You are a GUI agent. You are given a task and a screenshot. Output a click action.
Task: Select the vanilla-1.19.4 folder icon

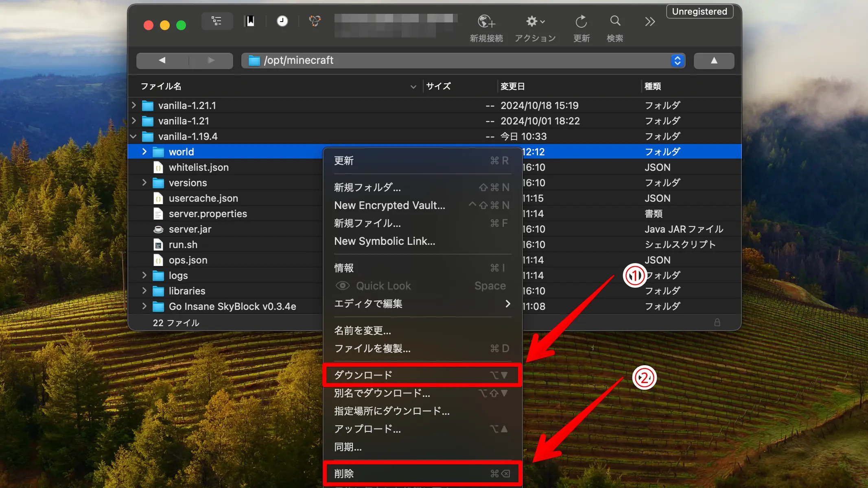pyautogui.click(x=147, y=137)
